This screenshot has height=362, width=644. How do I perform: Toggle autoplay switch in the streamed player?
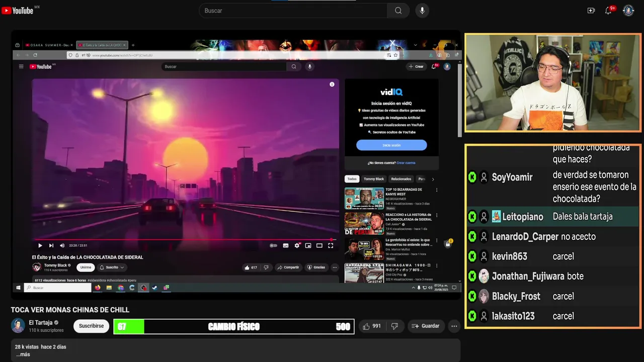tap(273, 245)
